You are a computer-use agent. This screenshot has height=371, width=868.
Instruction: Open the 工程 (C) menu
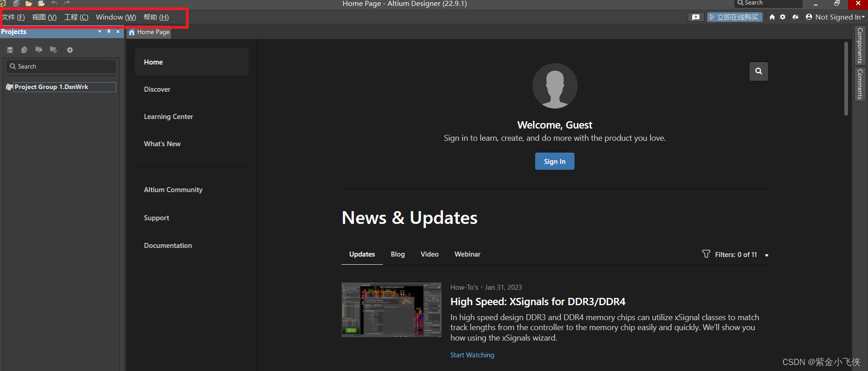(76, 17)
